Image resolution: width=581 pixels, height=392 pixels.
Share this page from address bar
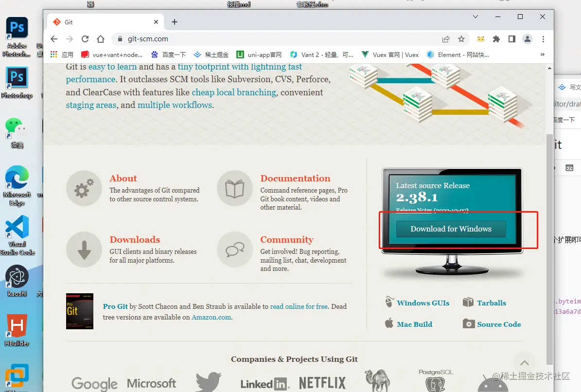tap(446, 39)
